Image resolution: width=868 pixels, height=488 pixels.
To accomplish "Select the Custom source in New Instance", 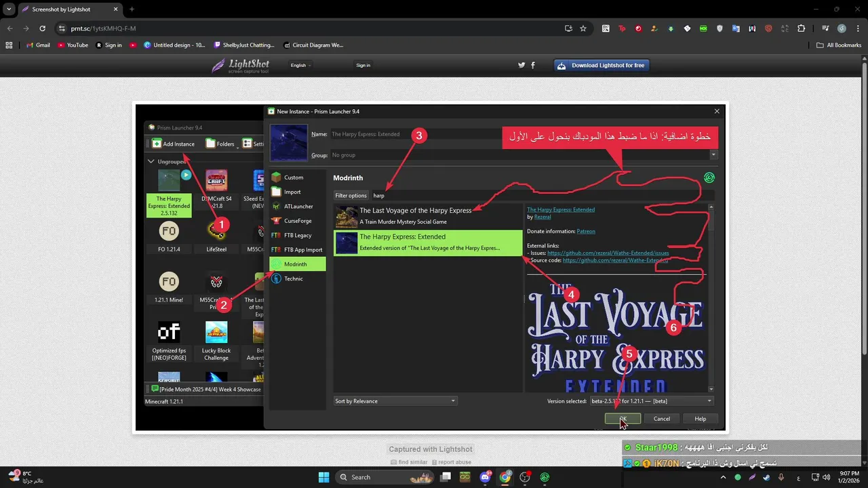I will [x=297, y=178].
